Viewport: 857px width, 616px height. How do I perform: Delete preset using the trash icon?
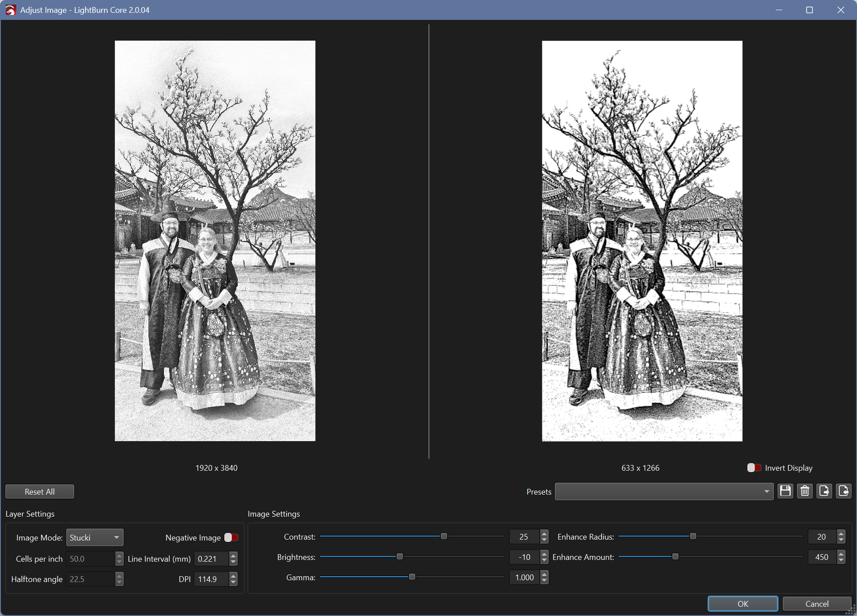coord(805,491)
